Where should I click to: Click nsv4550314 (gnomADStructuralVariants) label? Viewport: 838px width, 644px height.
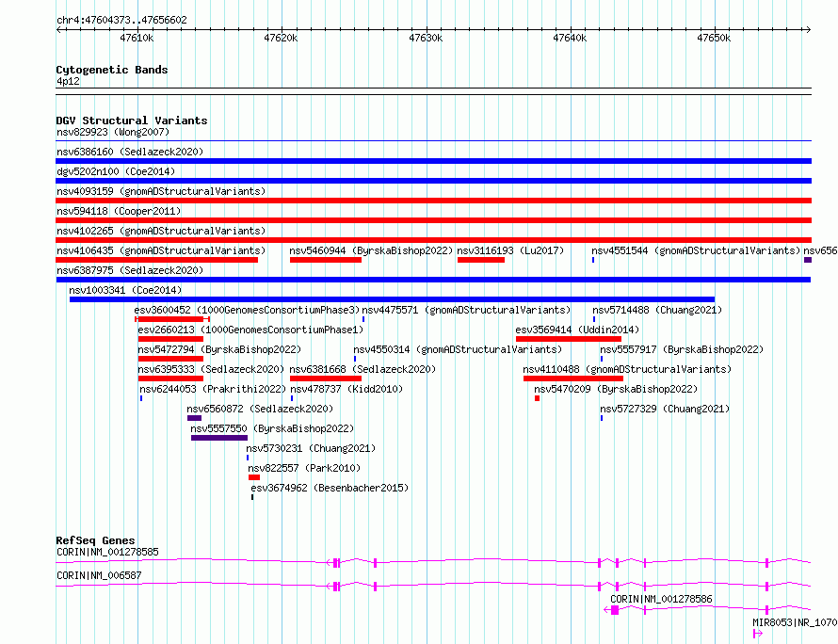click(x=458, y=349)
